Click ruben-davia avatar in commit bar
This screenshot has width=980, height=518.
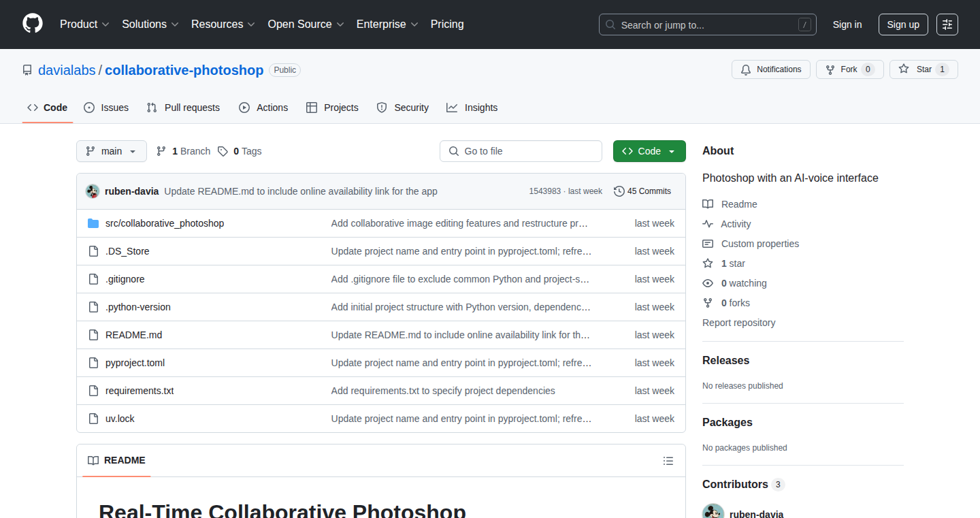93,191
